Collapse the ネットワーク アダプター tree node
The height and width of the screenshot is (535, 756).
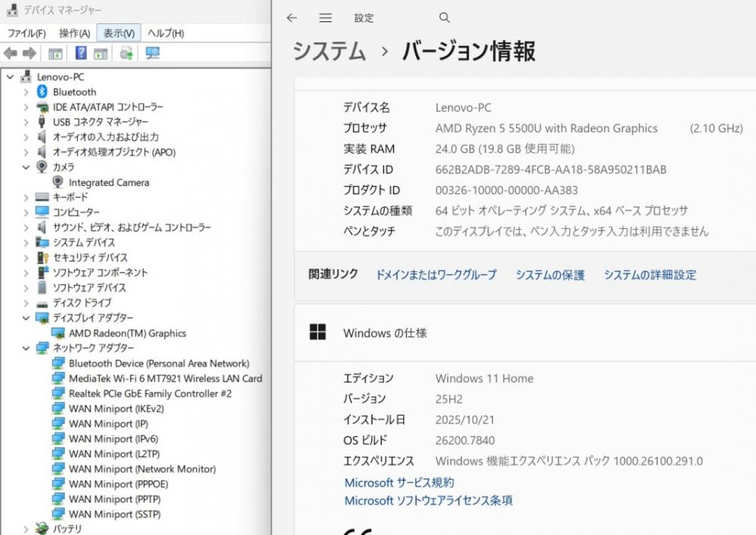coord(26,348)
